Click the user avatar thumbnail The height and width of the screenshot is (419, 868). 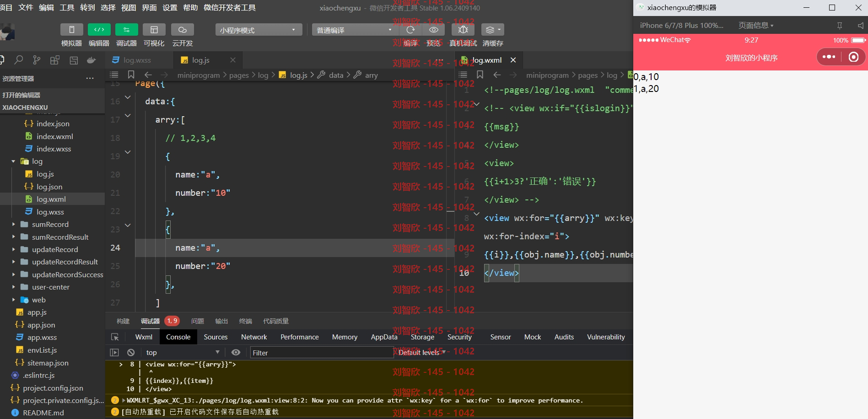(7, 32)
